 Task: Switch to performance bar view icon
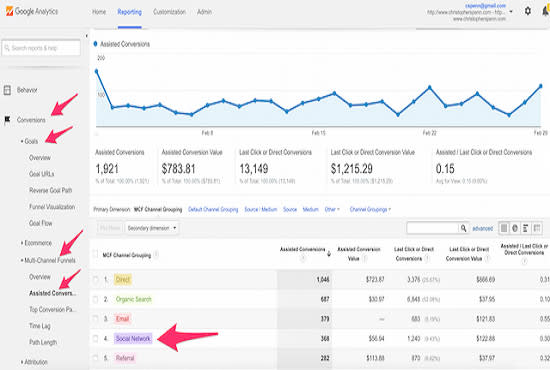pos(525,228)
